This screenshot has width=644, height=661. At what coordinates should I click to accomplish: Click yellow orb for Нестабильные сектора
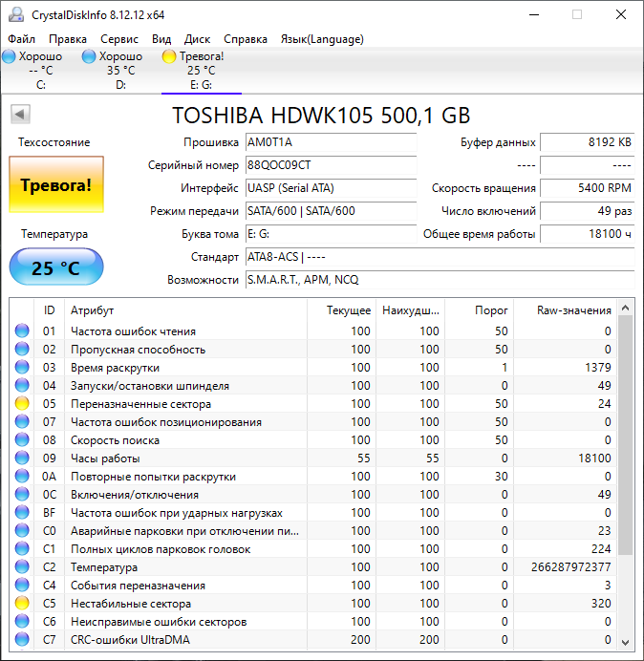pos(22,603)
